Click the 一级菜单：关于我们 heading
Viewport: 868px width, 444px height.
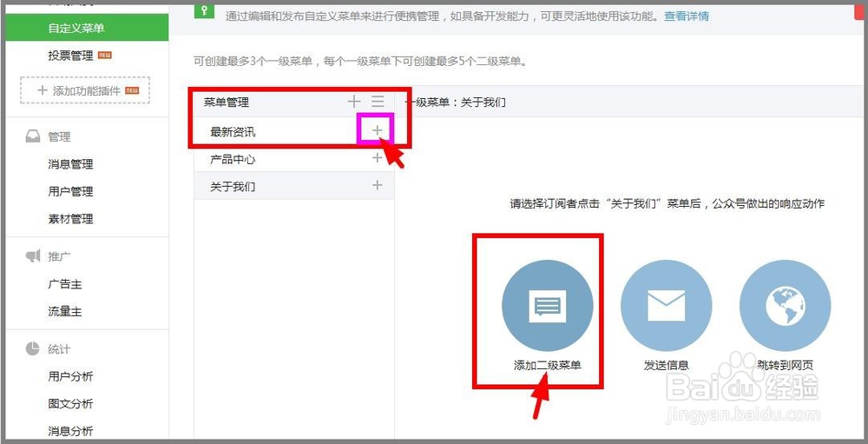(x=455, y=102)
